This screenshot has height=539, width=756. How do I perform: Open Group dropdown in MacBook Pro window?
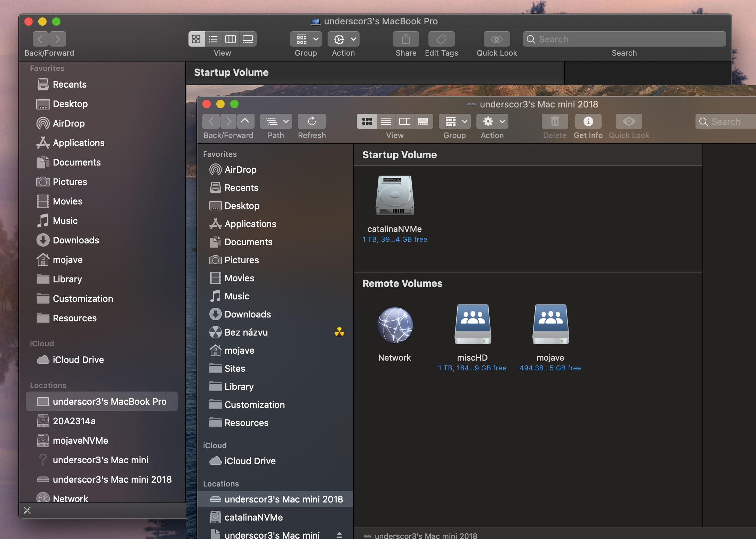[x=306, y=39]
